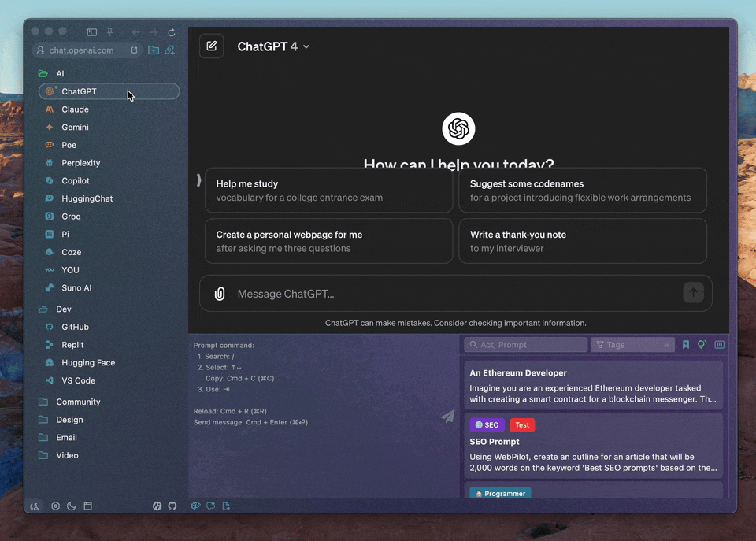Collapse the sidebar using the handle at chat edge
The width and height of the screenshot is (756, 541).
pos(198,180)
